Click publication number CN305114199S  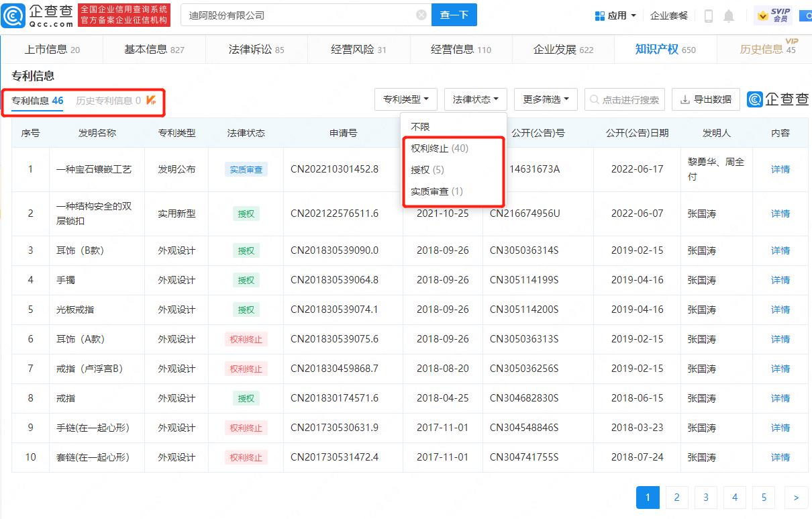[x=524, y=280]
